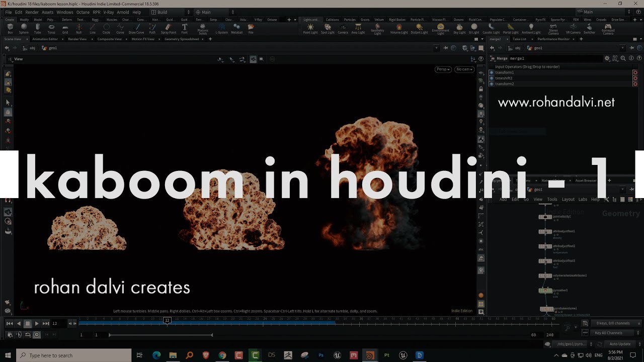Open the Build desktop dropdown
Viewport: 644px width, 362px height.
[171, 12]
